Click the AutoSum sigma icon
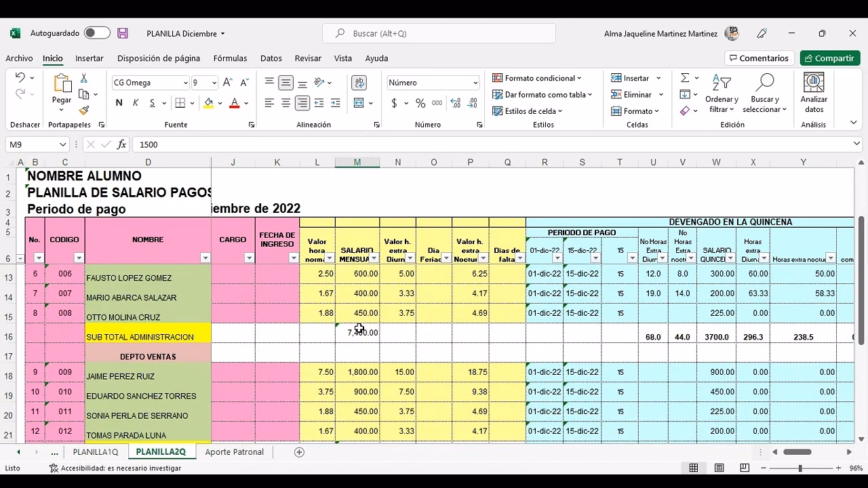Viewport: 868px width, 488px height. pos(685,78)
